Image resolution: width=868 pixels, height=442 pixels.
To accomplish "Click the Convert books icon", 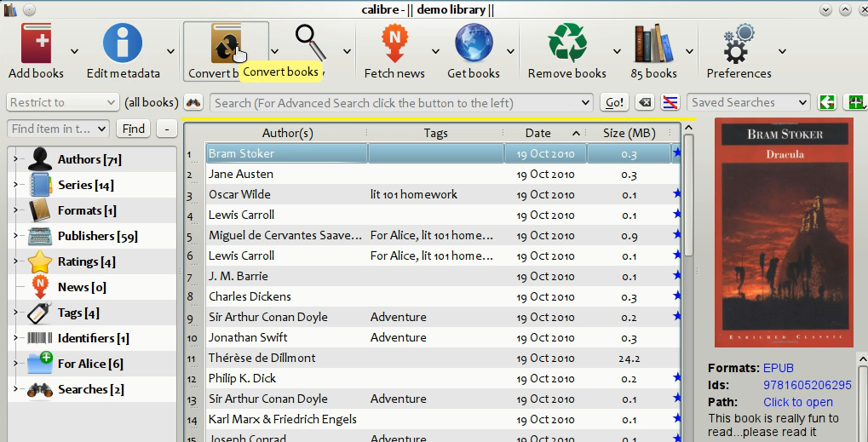I will (x=226, y=43).
